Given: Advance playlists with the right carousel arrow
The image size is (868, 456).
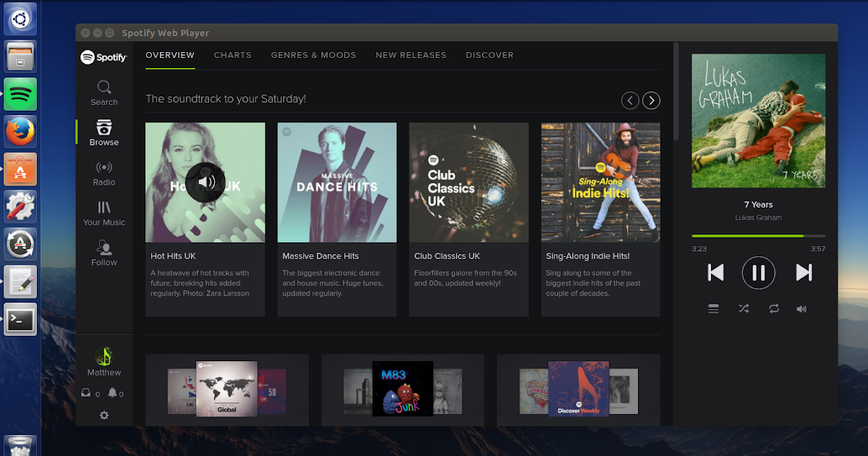Looking at the screenshot, I should tap(650, 100).
